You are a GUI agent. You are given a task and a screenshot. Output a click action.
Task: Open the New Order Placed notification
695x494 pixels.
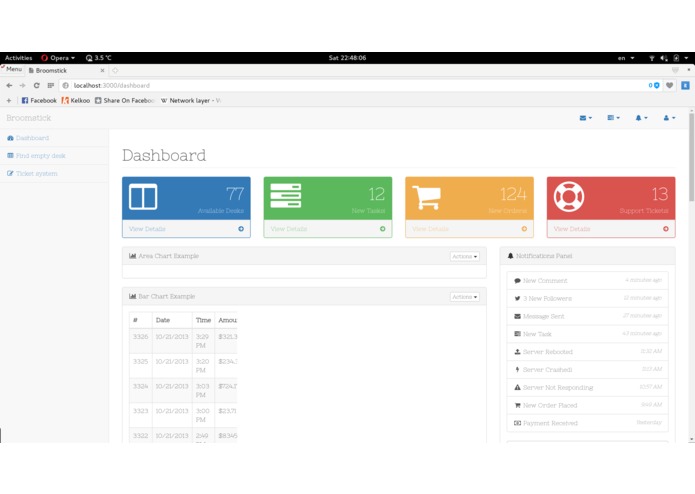587,405
